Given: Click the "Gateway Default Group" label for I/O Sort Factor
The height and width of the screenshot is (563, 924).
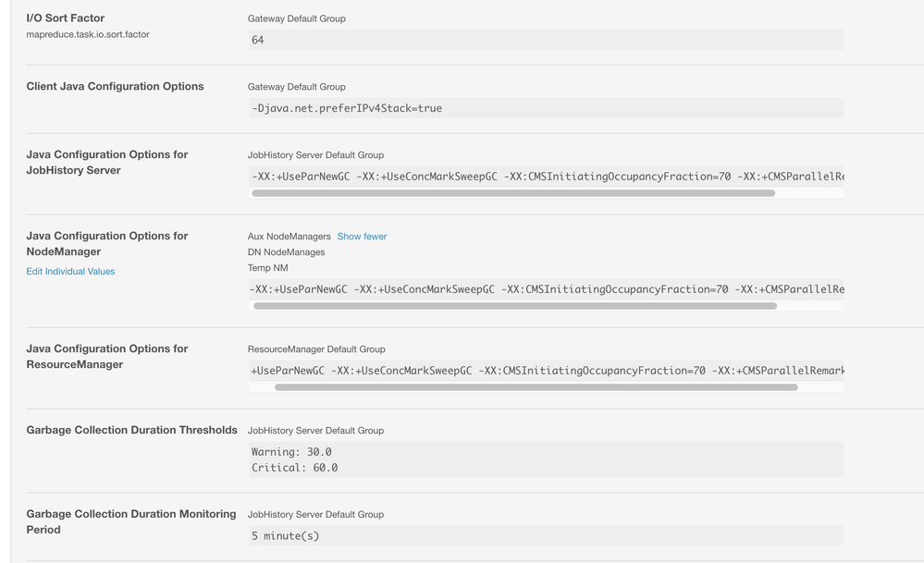Looking at the screenshot, I should (295, 18).
